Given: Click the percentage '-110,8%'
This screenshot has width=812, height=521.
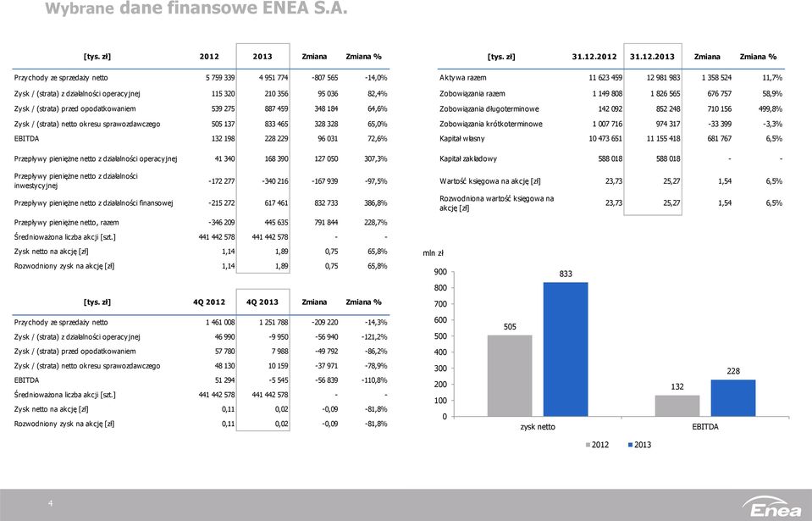Looking at the screenshot, I should coord(374,380).
